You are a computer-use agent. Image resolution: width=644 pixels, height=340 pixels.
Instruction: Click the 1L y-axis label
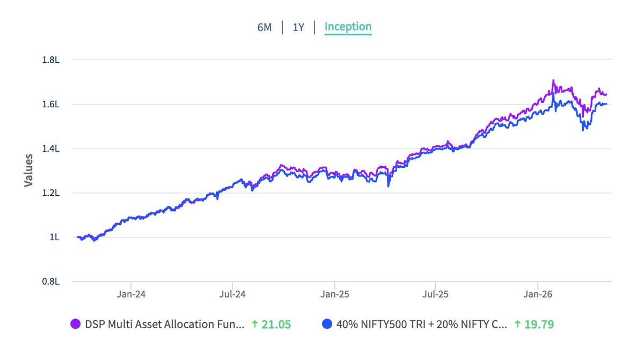[x=54, y=237]
